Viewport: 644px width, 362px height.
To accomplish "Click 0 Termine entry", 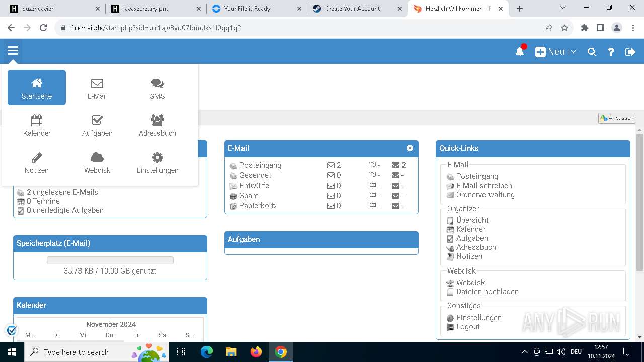I will [x=43, y=201].
